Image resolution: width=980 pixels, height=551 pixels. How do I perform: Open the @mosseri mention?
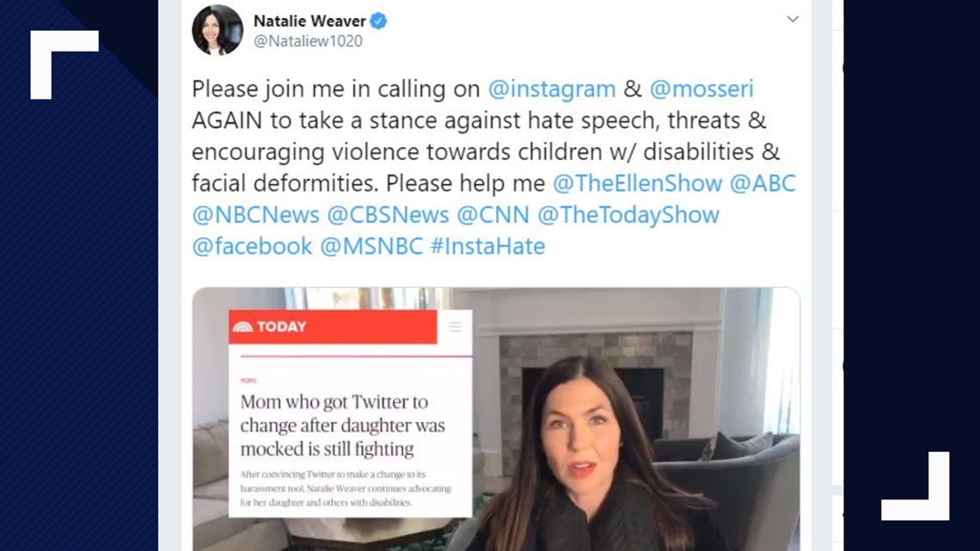coord(701,89)
